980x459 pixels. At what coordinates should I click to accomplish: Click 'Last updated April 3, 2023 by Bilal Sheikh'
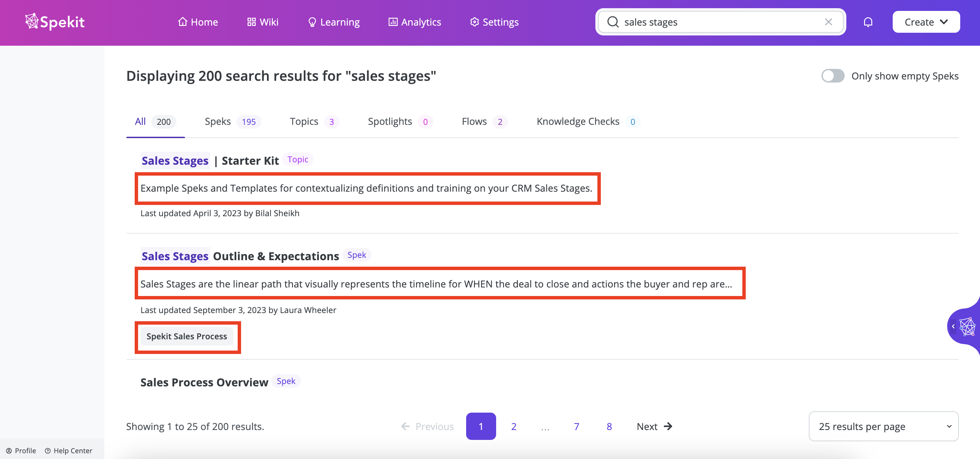coord(220,213)
